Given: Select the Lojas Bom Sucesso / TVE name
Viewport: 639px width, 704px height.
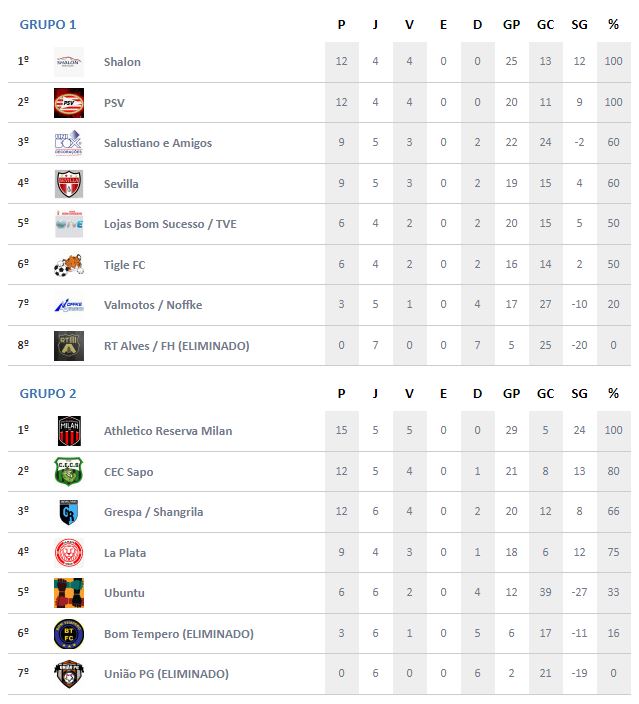Looking at the screenshot, I should (170, 224).
